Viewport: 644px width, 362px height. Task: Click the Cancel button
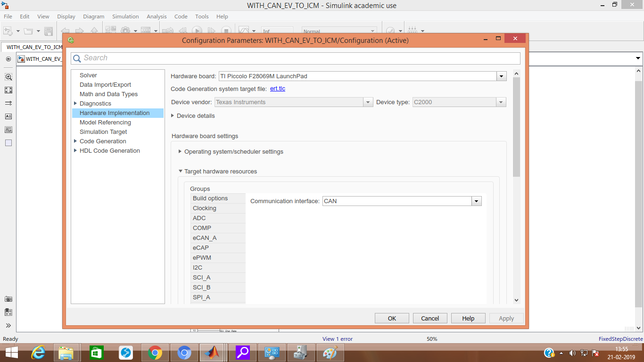pos(430,318)
